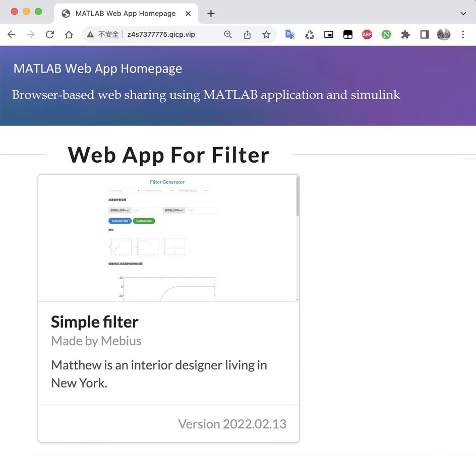Viewport: 476px width, 456px height.
Task: Click the share page icon
Action: [x=247, y=34]
